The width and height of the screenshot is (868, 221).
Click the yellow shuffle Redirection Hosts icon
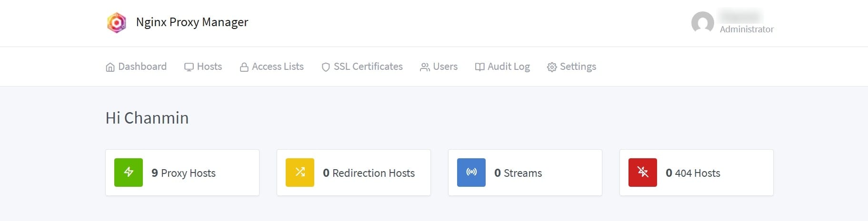300,172
